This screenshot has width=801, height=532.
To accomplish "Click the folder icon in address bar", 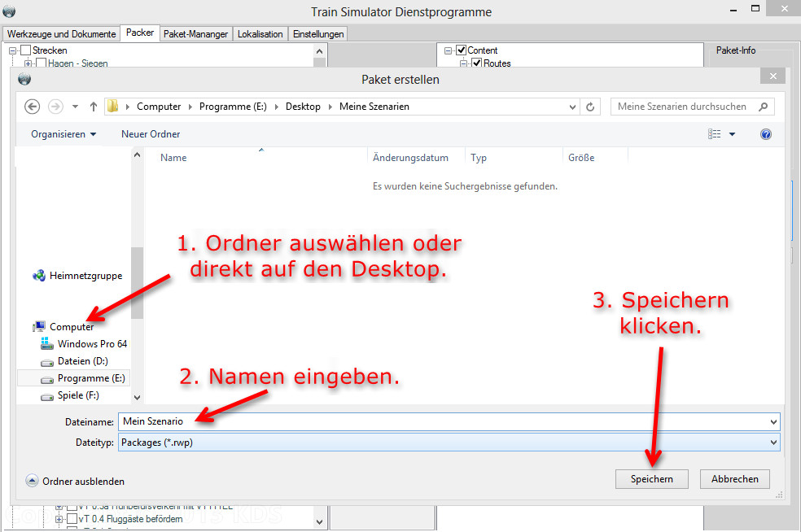I will pyautogui.click(x=113, y=107).
